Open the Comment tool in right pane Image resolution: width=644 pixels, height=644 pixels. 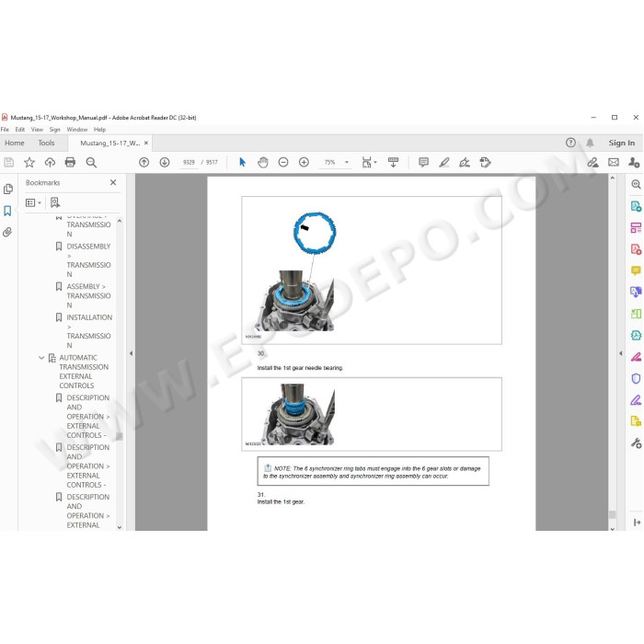636,270
